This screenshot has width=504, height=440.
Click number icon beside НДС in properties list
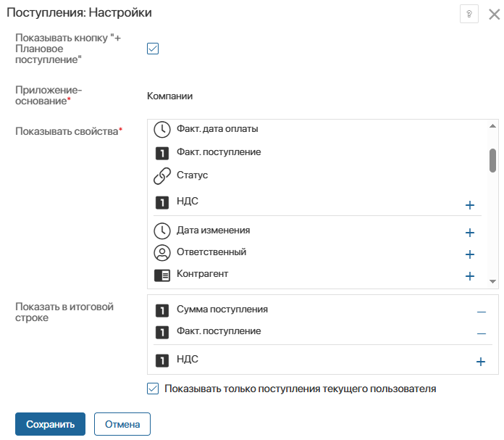[162, 202]
